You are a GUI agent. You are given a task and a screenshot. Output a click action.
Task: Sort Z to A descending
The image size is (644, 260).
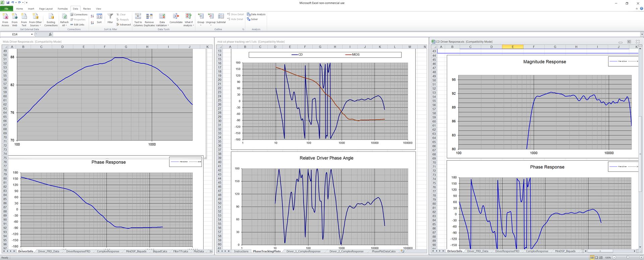pyautogui.click(x=92, y=22)
